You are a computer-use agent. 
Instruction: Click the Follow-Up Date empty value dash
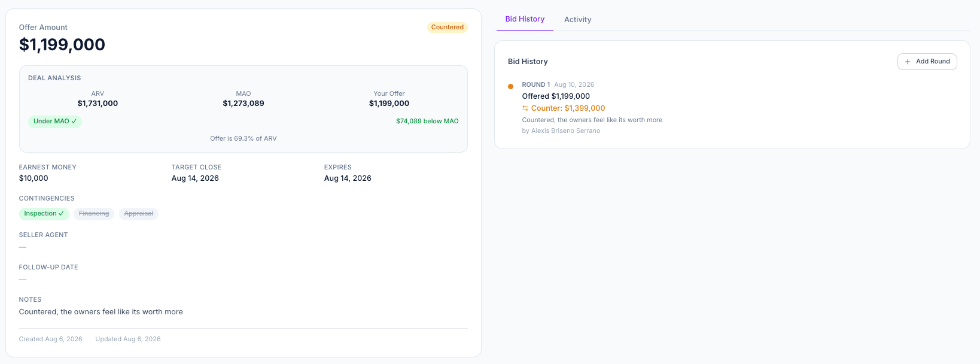tap(23, 280)
